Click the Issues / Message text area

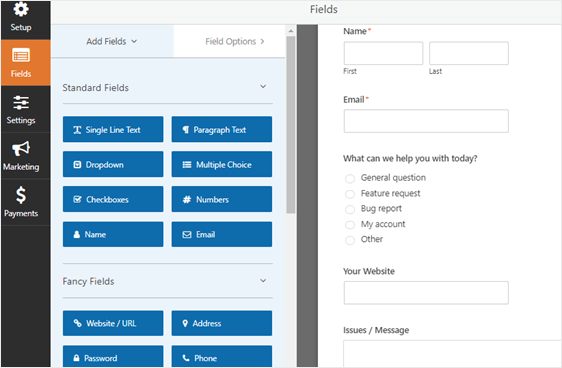452,354
